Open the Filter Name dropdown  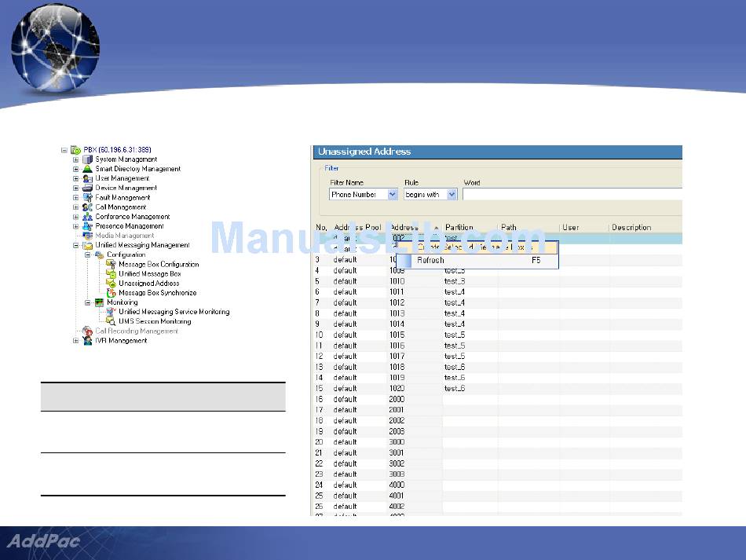[393, 195]
